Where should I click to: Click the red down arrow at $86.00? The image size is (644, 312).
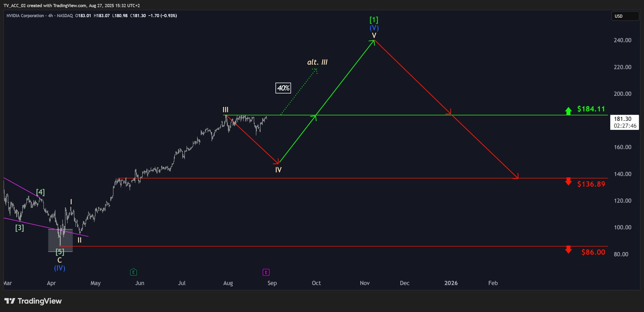(568, 249)
